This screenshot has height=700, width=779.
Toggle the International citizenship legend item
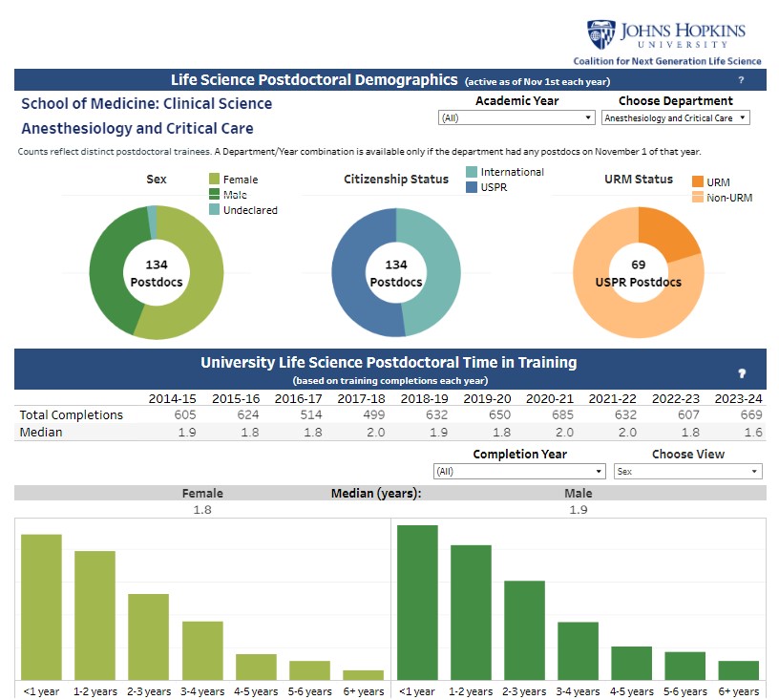tap(472, 173)
